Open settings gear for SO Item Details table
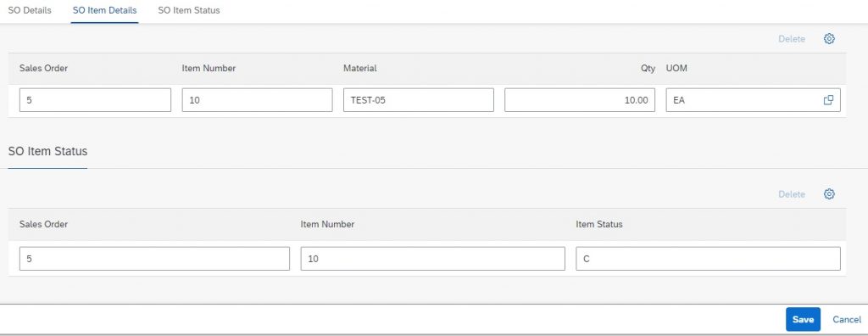The width and height of the screenshot is (868, 336). point(829,39)
